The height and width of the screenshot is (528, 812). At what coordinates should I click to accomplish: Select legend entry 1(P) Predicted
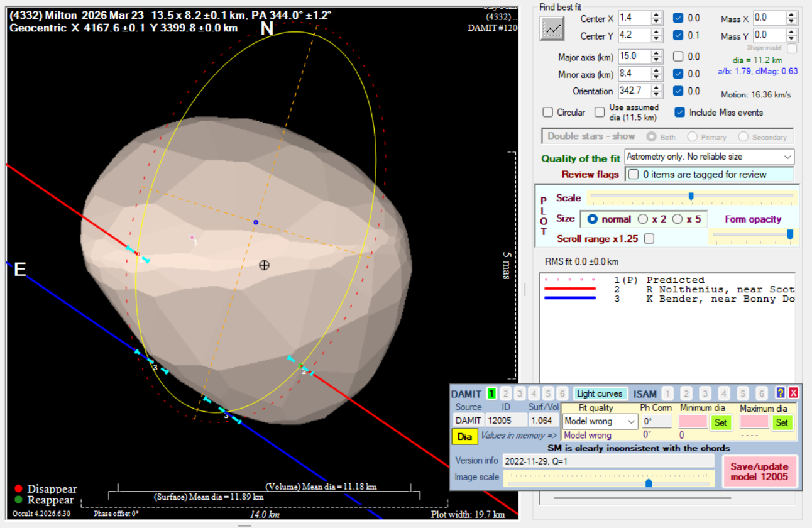[666, 280]
